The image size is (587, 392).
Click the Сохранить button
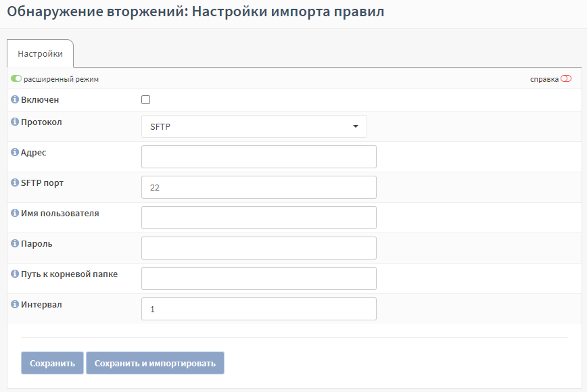[x=53, y=363]
